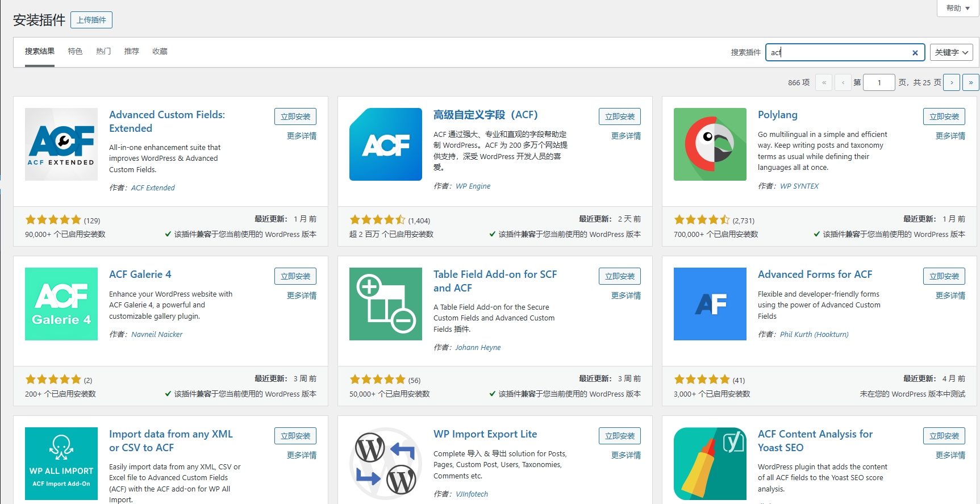980x504 pixels.
Task: Install Polylang plugin
Action: tap(944, 116)
